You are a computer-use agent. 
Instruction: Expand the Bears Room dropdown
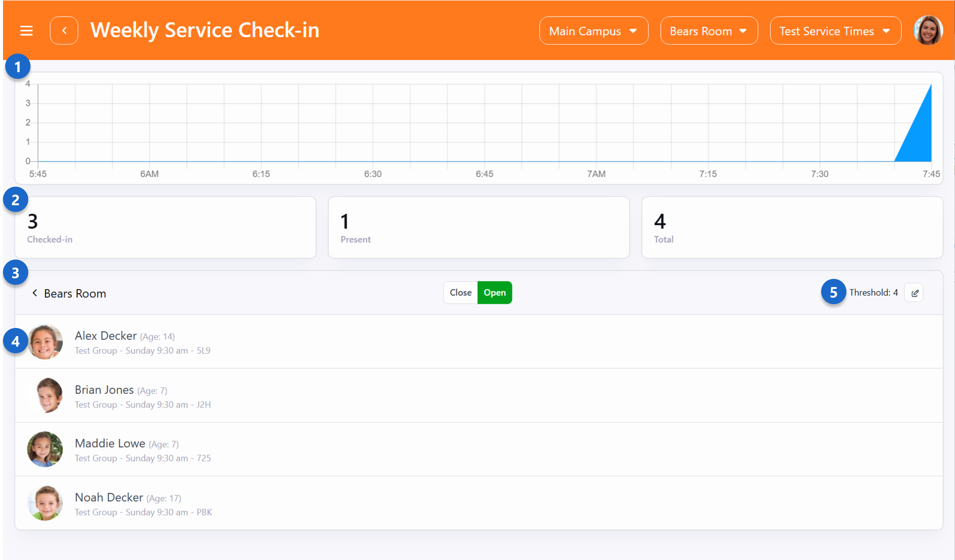pyautogui.click(x=709, y=31)
